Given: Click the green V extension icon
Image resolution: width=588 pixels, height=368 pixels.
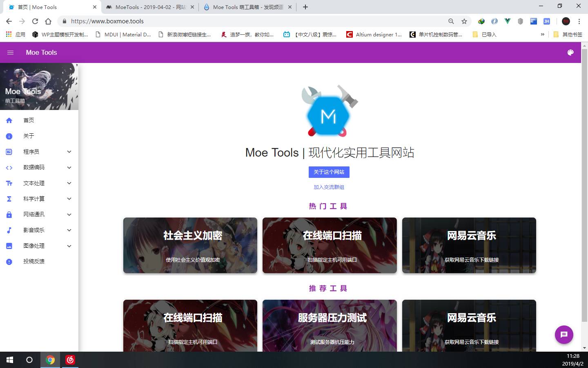Looking at the screenshot, I should [508, 21].
